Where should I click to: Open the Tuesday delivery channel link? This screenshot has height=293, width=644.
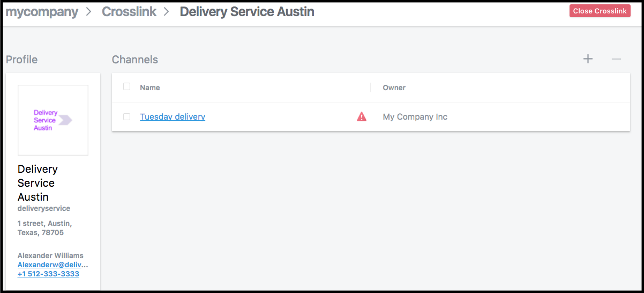[x=173, y=116]
